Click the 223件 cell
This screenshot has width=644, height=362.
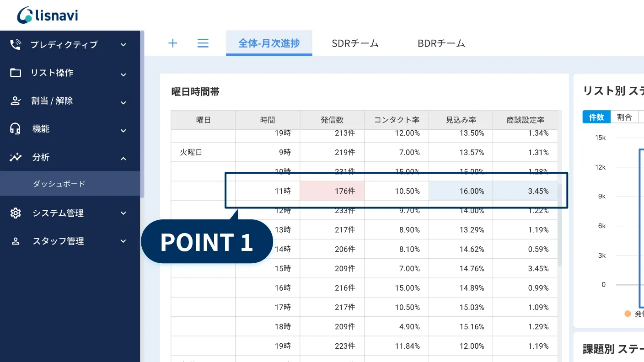pos(332,346)
